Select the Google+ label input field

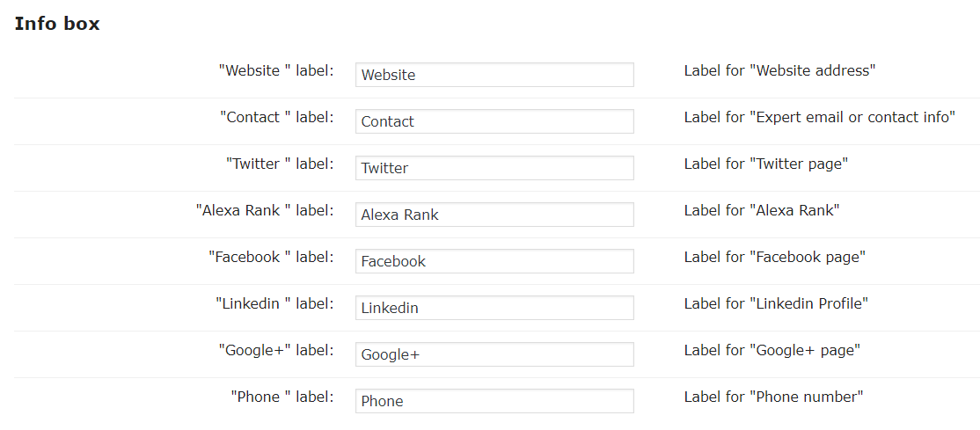pos(494,354)
